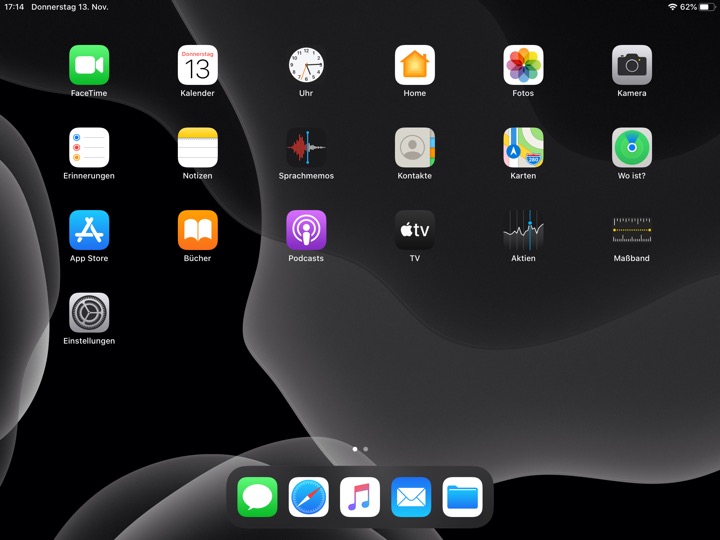Switch to second home screen page dot
This screenshot has height=540, width=720.
coord(366,449)
